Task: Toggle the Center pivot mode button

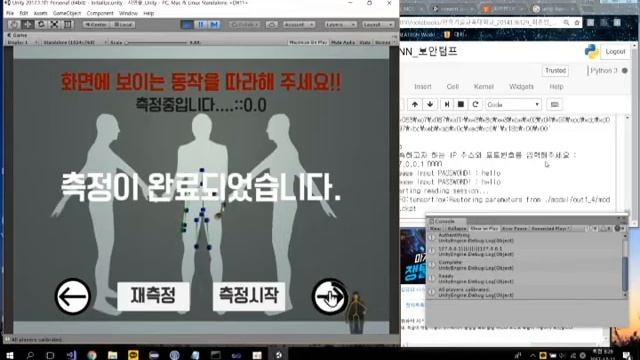Action: point(96,24)
